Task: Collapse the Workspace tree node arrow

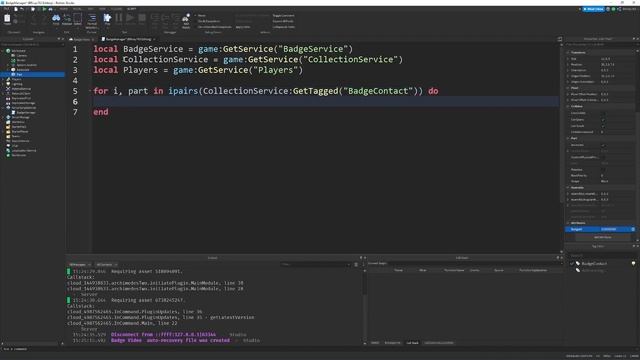Action: point(3,51)
